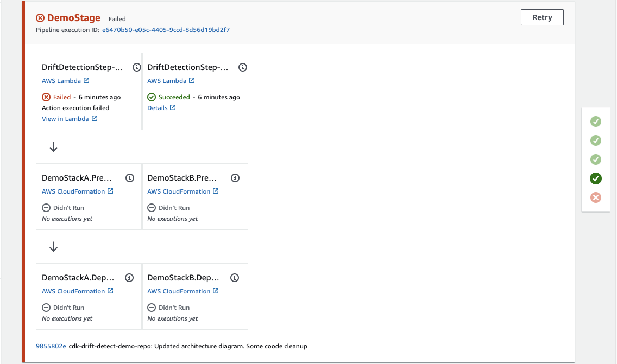This screenshot has height=364, width=617.
Task: Click the DemoStackB.Pre... action title
Action: 182,178
